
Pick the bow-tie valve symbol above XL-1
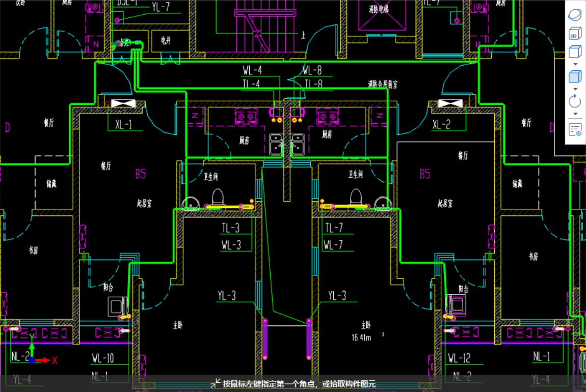(x=123, y=103)
